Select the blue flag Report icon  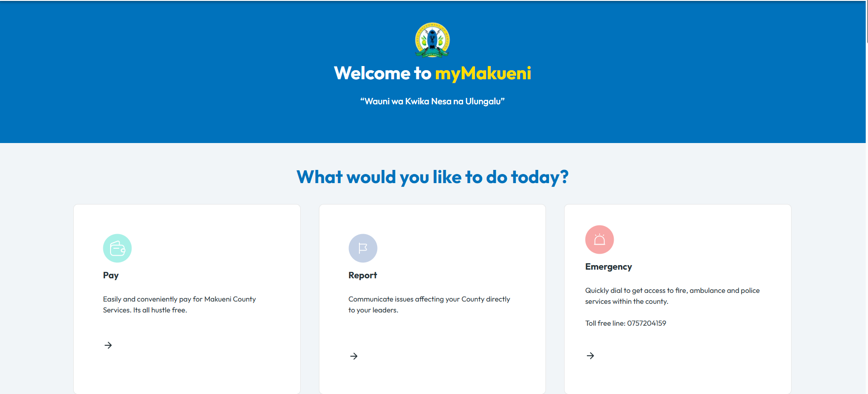(x=363, y=248)
